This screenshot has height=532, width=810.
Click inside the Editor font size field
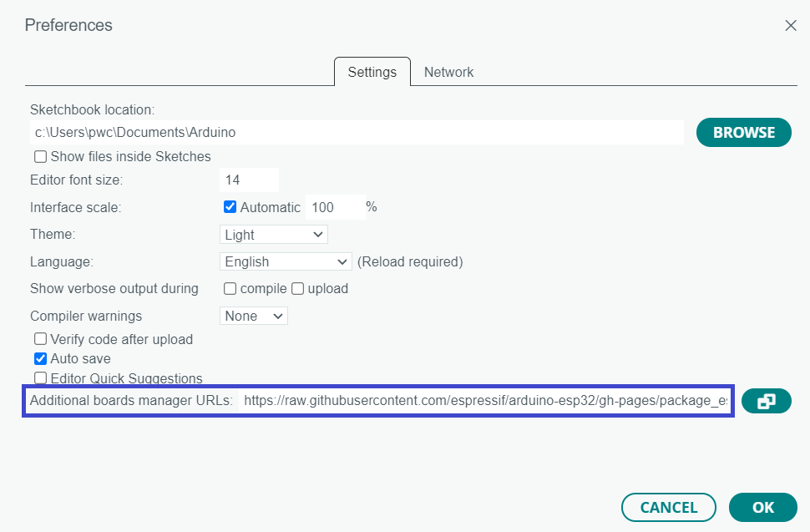pos(249,180)
